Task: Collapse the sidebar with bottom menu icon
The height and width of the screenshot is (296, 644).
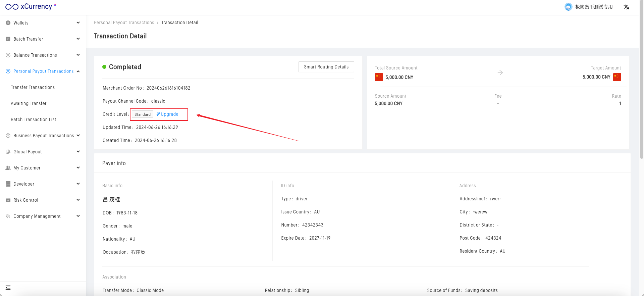Action: tap(8, 288)
